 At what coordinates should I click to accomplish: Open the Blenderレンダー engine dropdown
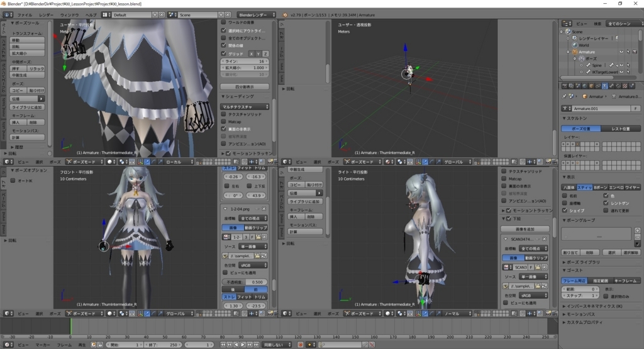tap(257, 15)
